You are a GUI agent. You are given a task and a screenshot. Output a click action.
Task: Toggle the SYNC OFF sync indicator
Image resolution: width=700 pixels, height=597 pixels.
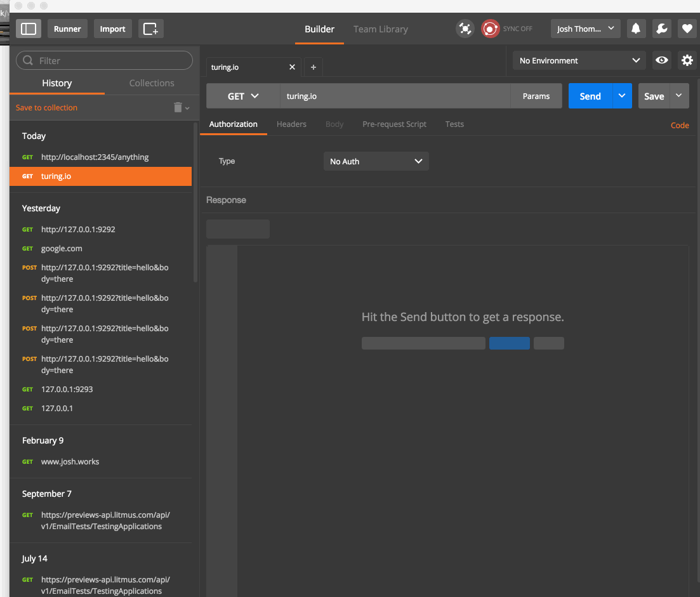[491, 29]
